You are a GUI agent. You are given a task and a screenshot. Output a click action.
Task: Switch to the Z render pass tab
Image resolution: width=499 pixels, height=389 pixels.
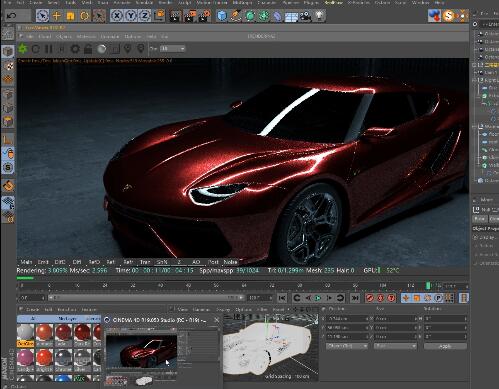tap(179, 262)
